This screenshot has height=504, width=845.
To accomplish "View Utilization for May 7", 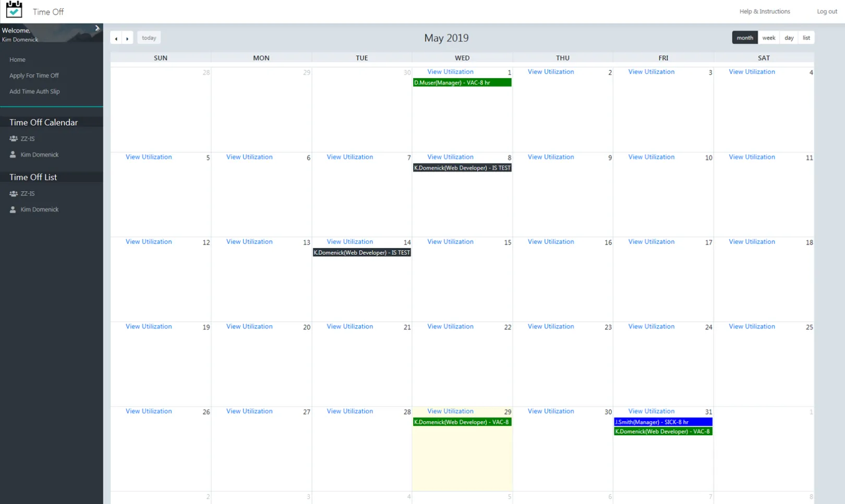I will 350,157.
